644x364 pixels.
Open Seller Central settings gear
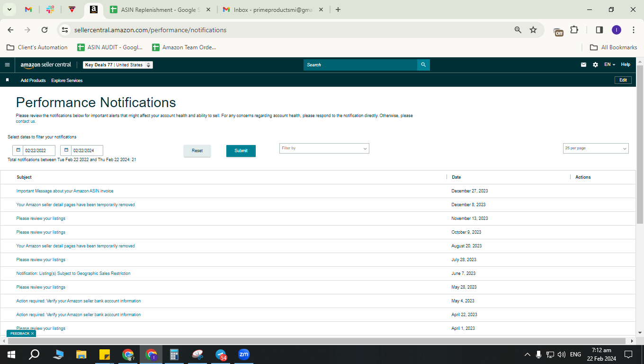click(x=595, y=65)
